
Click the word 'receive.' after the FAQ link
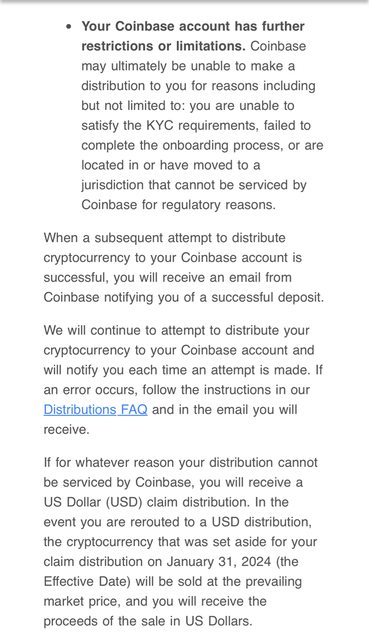[x=66, y=429]
